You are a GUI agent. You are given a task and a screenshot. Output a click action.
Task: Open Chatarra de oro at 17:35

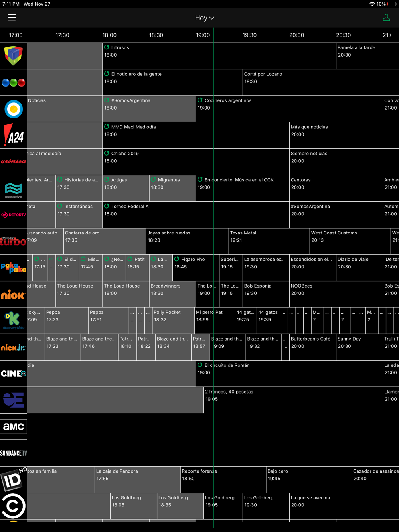point(105,241)
